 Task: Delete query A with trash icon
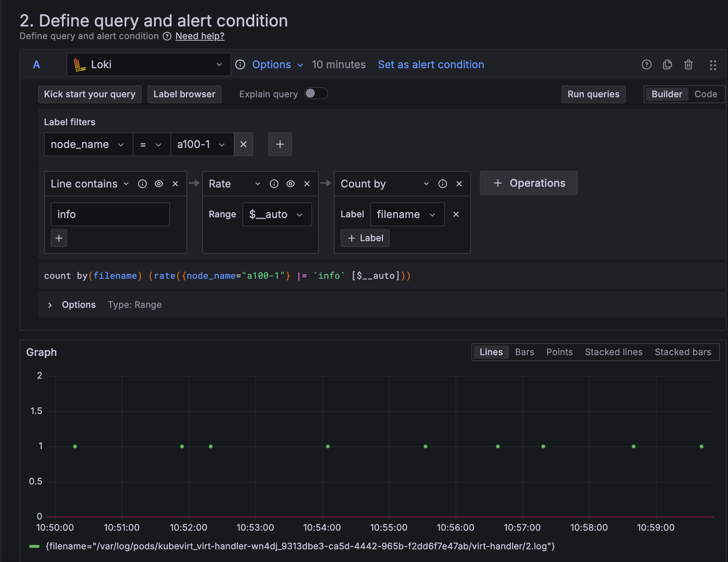(688, 65)
